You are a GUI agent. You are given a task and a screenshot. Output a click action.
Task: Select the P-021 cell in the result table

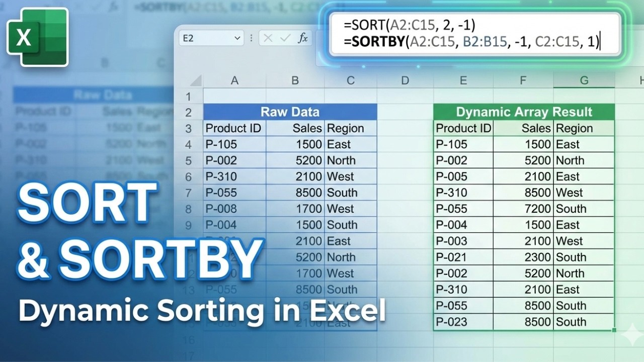(x=463, y=257)
